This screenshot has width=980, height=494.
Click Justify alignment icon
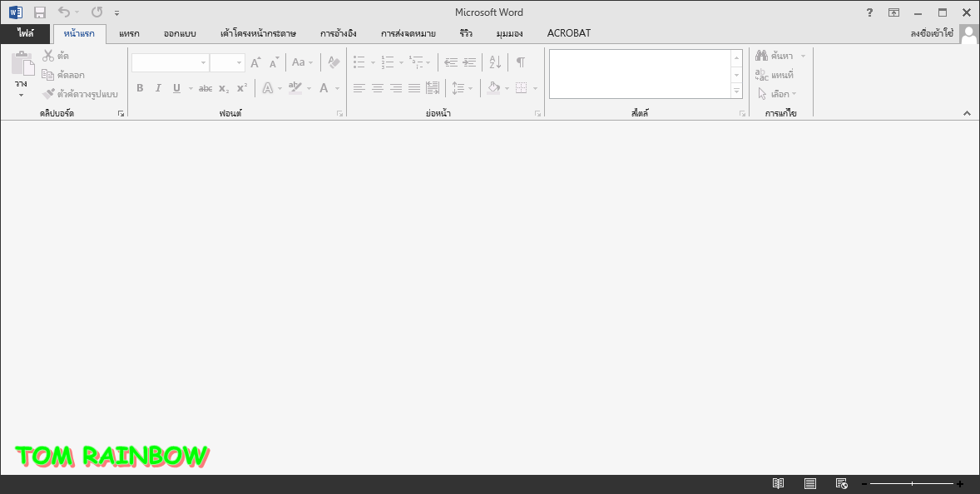413,88
